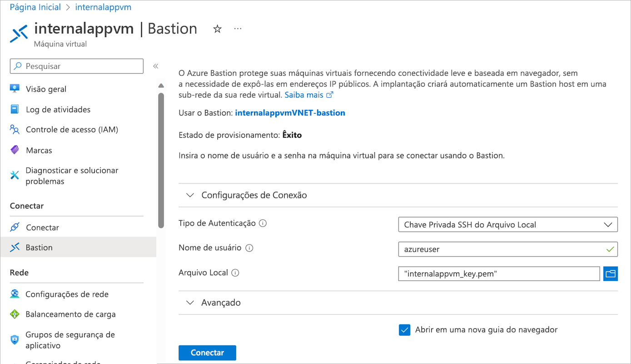This screenshot has height=364, width=631.
Task: Click the Bastion icon beside internalappvm title
Action: click(x=19, y=34)
